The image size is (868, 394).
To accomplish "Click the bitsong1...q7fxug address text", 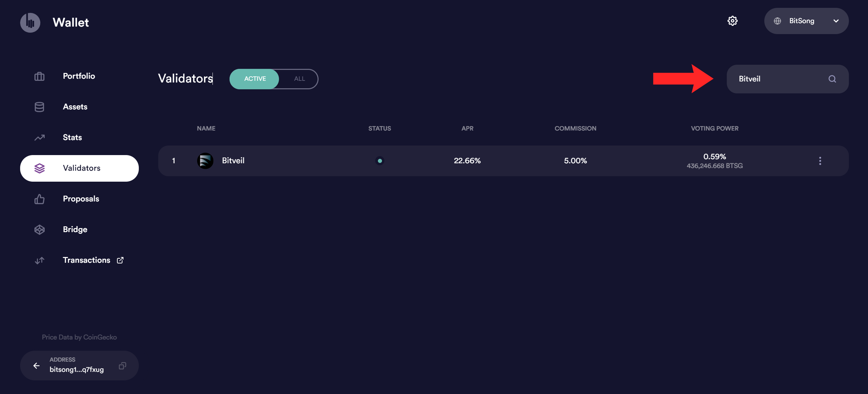I will (x=77, y=369).
